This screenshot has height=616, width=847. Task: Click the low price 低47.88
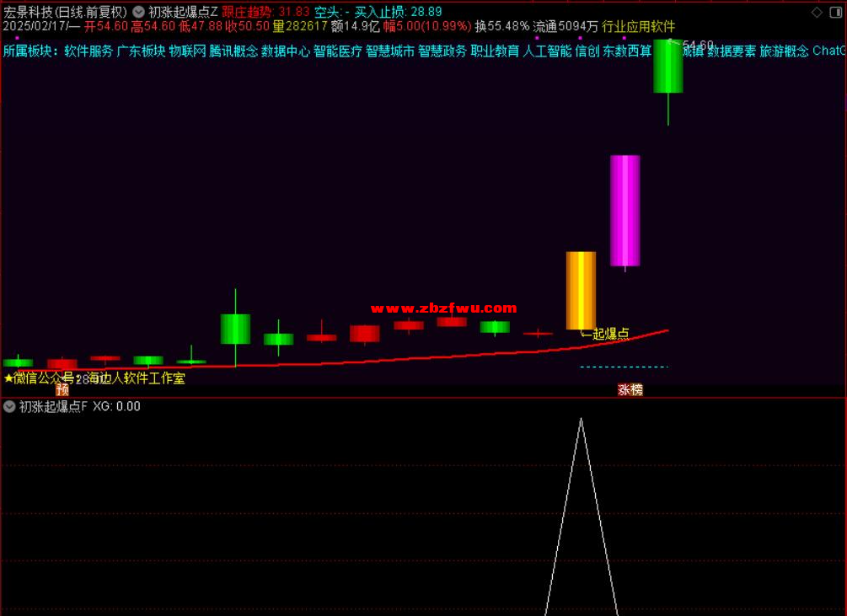point(201,26)
